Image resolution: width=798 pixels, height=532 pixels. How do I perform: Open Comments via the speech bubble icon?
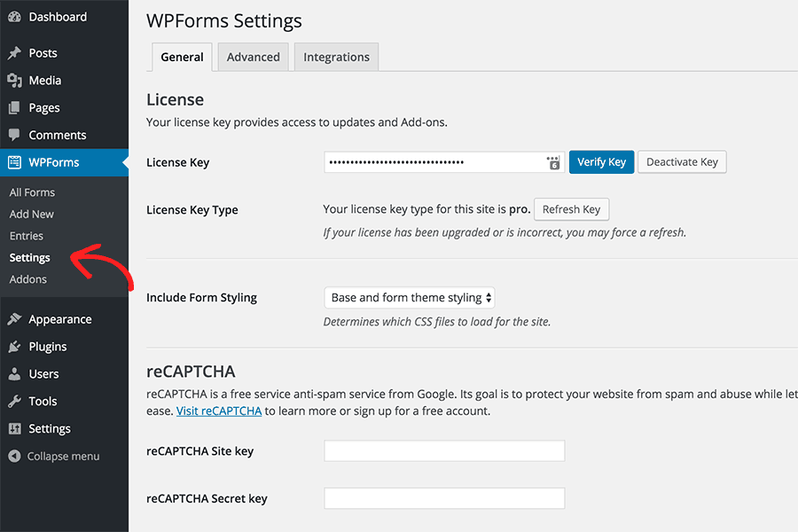tap(15, 135)
